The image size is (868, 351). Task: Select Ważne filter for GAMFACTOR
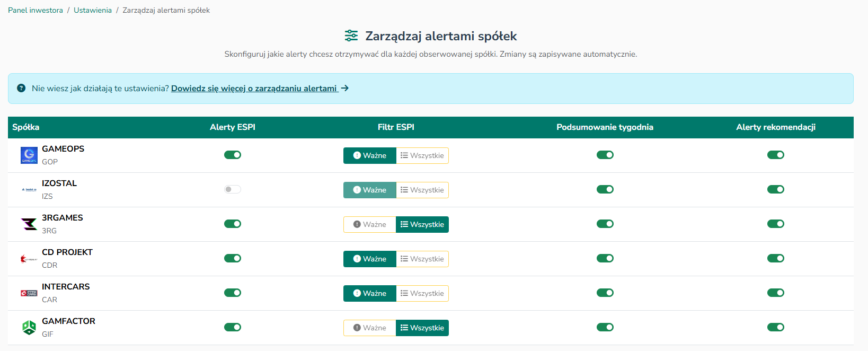[370, 328]
